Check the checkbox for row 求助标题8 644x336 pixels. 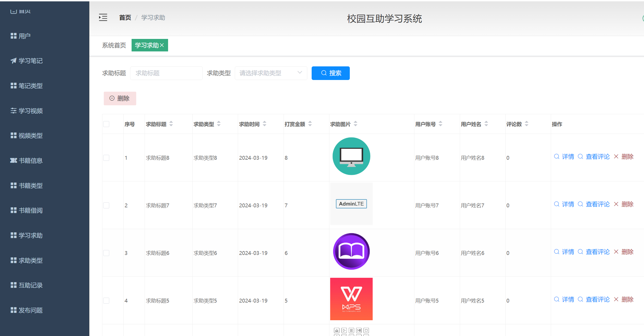click(106, 158)
